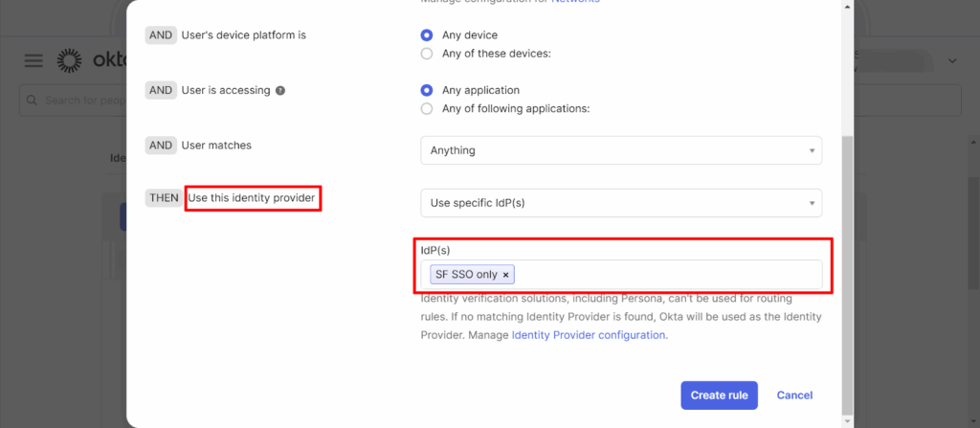Click the User matches label
The height and width of the screenshot is (428, 980).
pos(216,146)
